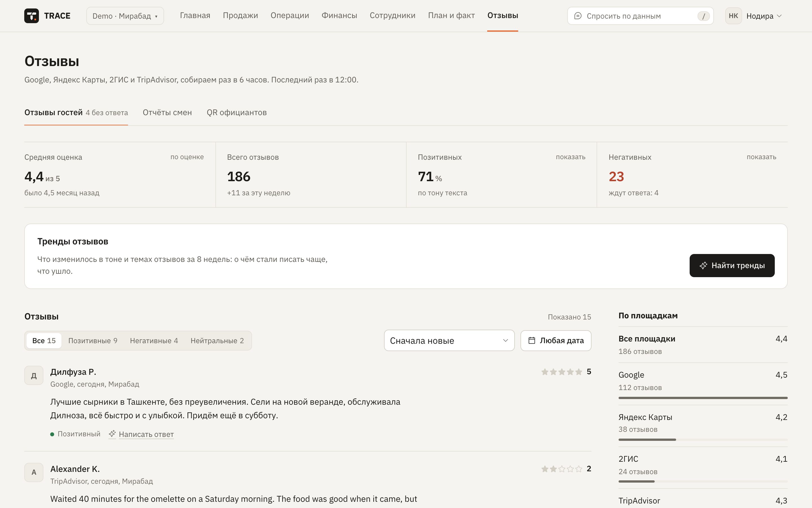Click по оценке in Средняя оценка card
The width and height of the screenshot is (812, 508).
coord(187,157)
